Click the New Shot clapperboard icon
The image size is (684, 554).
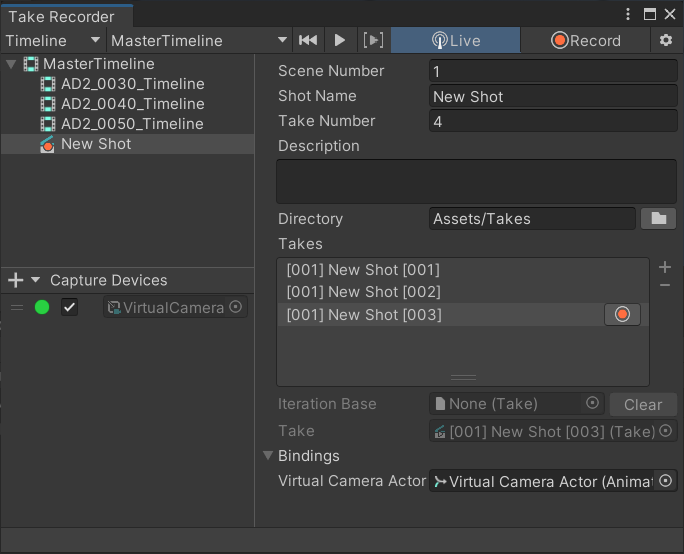(47, 144)
